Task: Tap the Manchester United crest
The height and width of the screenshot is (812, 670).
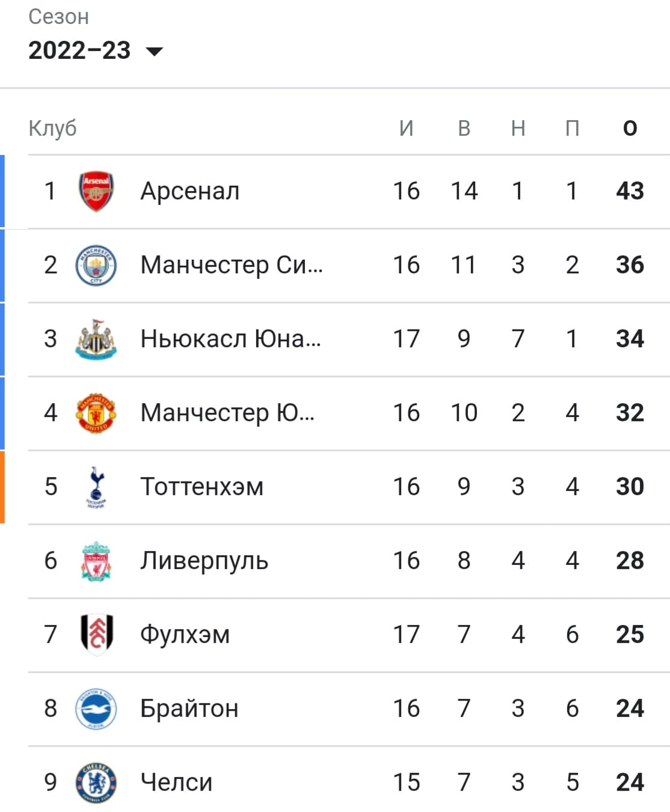Action: pos(96,414)
